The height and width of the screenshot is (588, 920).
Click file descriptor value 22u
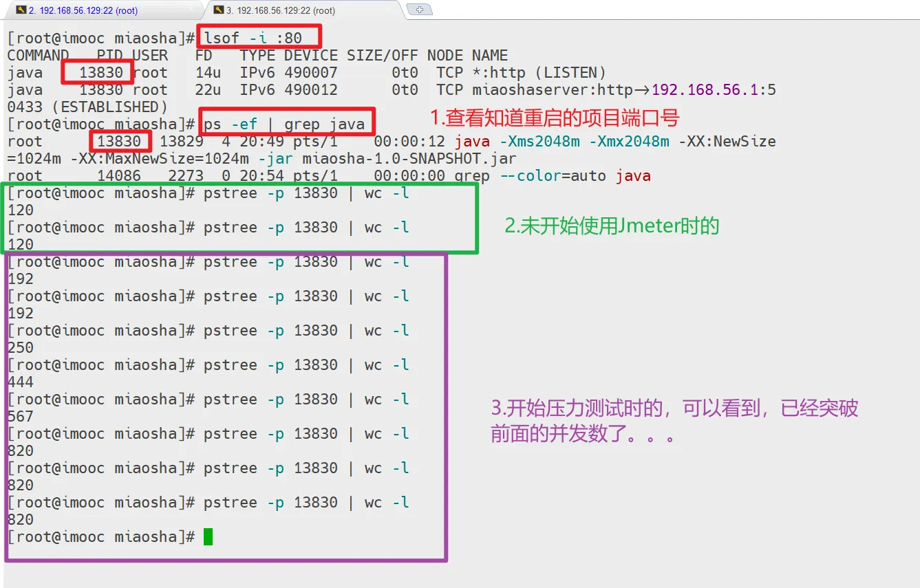[208, 90]
